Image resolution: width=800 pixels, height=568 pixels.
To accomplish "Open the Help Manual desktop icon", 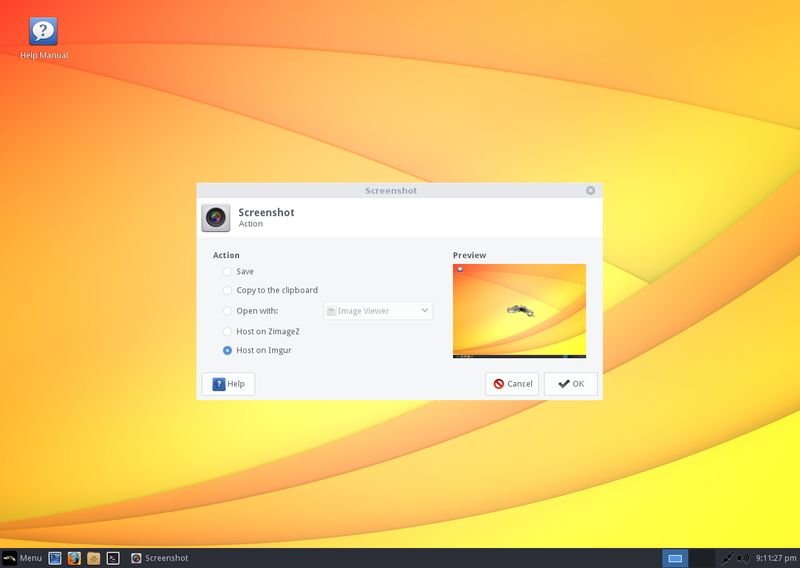I will click(44, 33).
